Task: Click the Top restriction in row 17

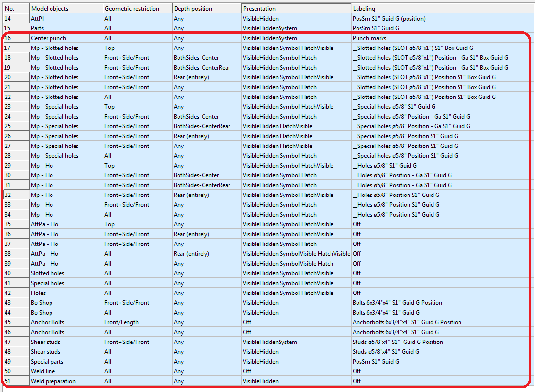Action: (137, 48)
